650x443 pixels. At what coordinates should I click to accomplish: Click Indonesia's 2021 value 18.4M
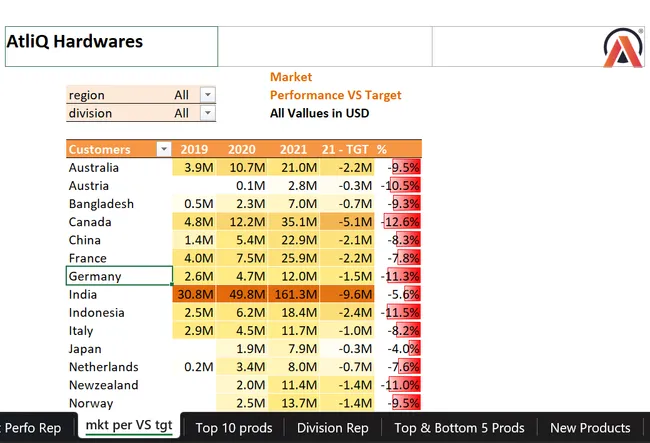(293, 312)
